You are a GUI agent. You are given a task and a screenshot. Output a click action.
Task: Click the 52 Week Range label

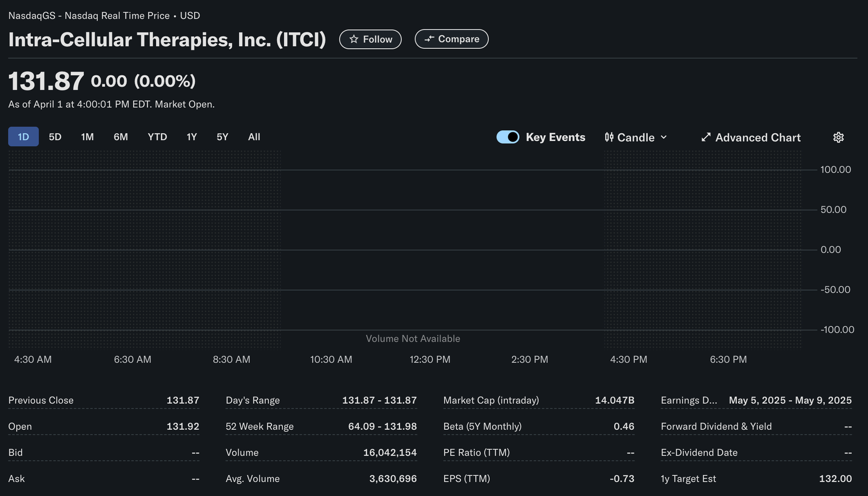click(x=259, y=426)
